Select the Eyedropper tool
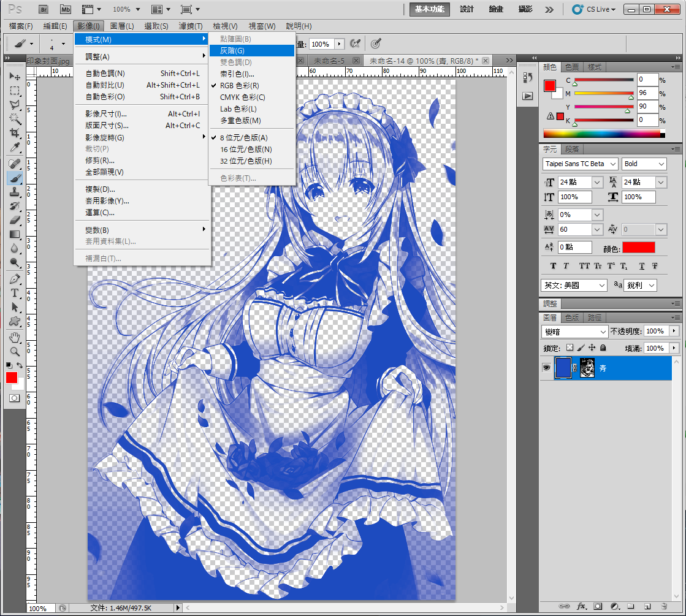686x616 pixels. click(x=15, y=147)
